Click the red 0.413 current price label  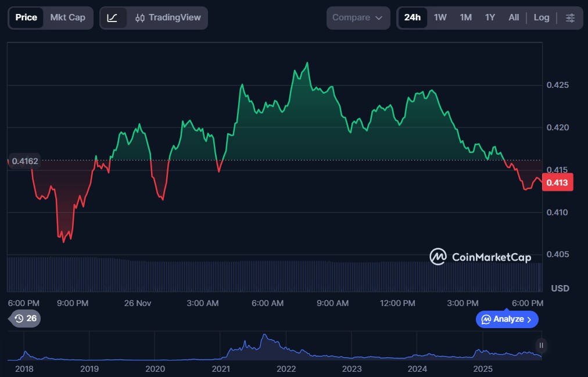(557, 183)
